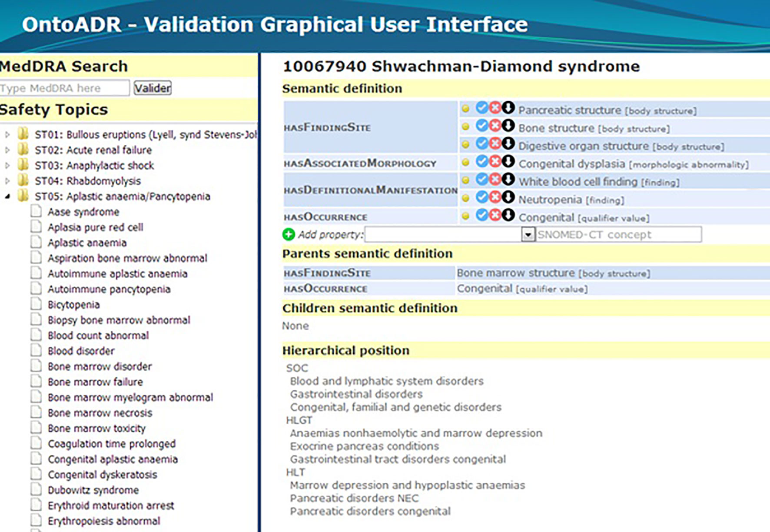The width and height of the screenshot is (770, 532).
Task: Click the Valider button
Action: coord(153,88)
